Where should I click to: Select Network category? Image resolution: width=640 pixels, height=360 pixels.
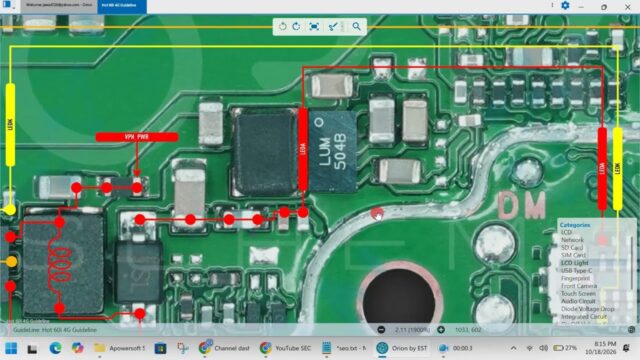point(572,240)
